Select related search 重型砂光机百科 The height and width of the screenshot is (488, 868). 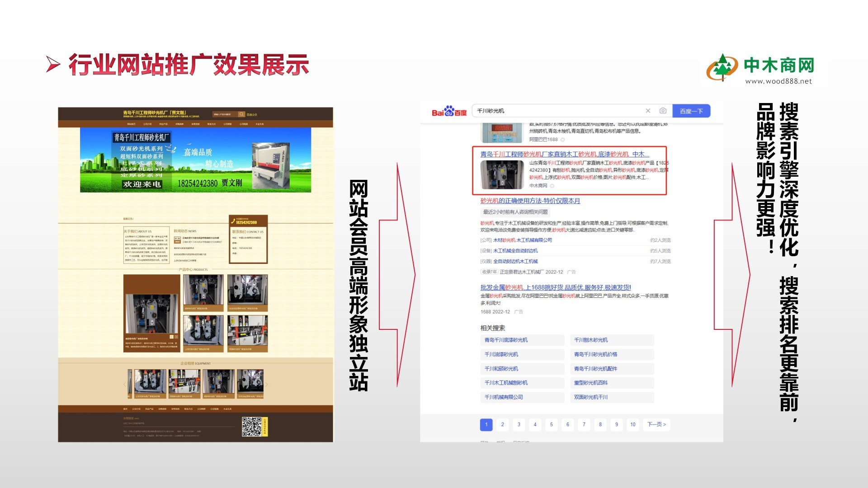tap(612, 383)
